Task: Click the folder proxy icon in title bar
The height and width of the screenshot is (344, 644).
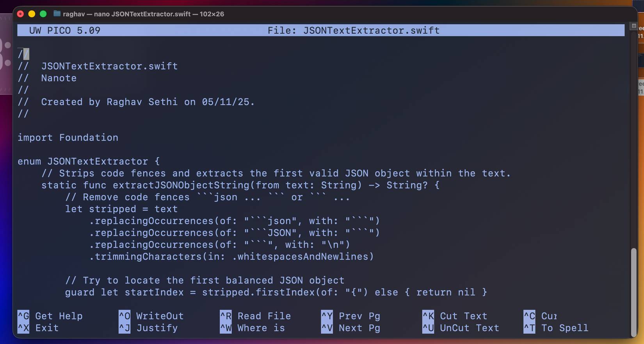Action: click(57, 14)
